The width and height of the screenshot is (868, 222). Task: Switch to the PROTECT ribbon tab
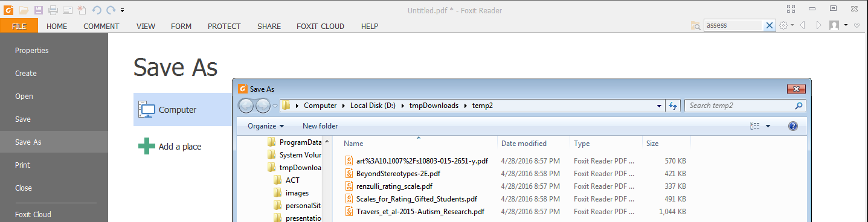coord(224,26)
